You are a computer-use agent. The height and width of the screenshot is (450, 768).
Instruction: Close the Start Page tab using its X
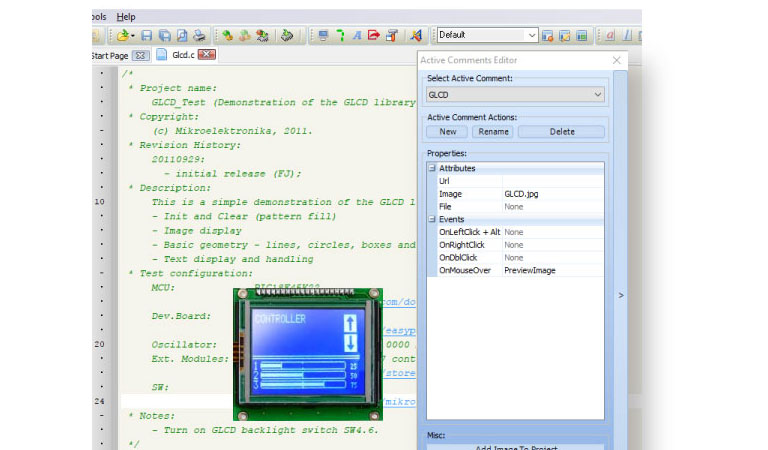coord(140,55)
